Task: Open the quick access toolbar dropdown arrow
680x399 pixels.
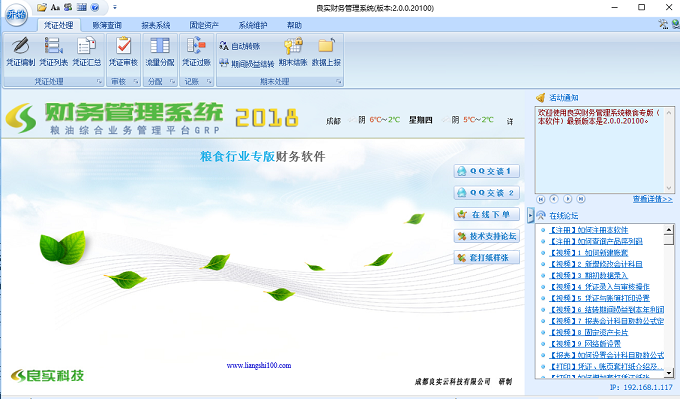Action: pos(115,7)
